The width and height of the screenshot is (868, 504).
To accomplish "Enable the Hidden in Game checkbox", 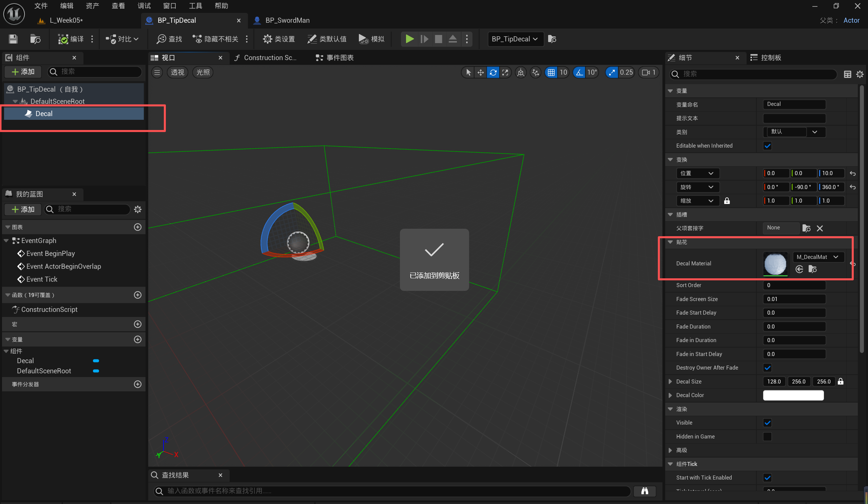I will [767, 436].
